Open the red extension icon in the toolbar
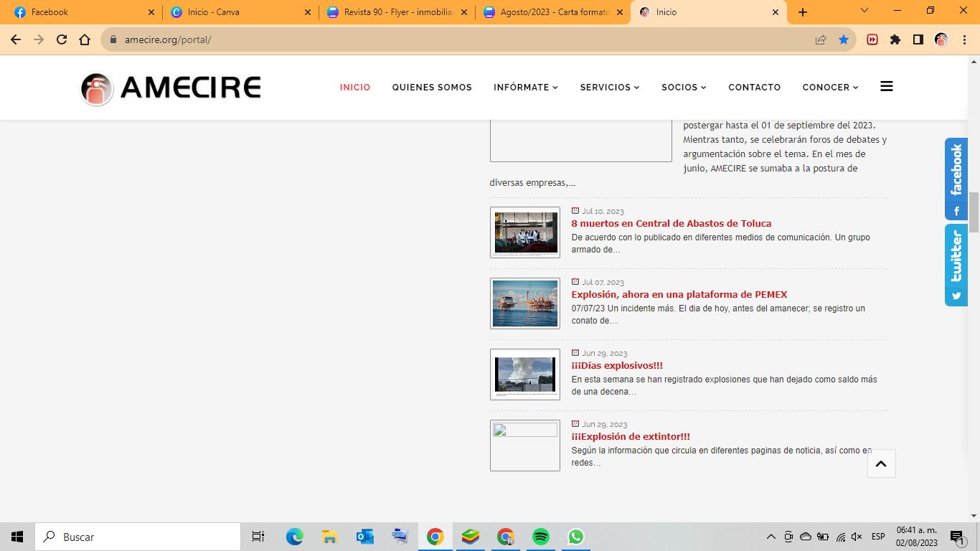Viewport: 980px width, 551px height. click(872, 39)
